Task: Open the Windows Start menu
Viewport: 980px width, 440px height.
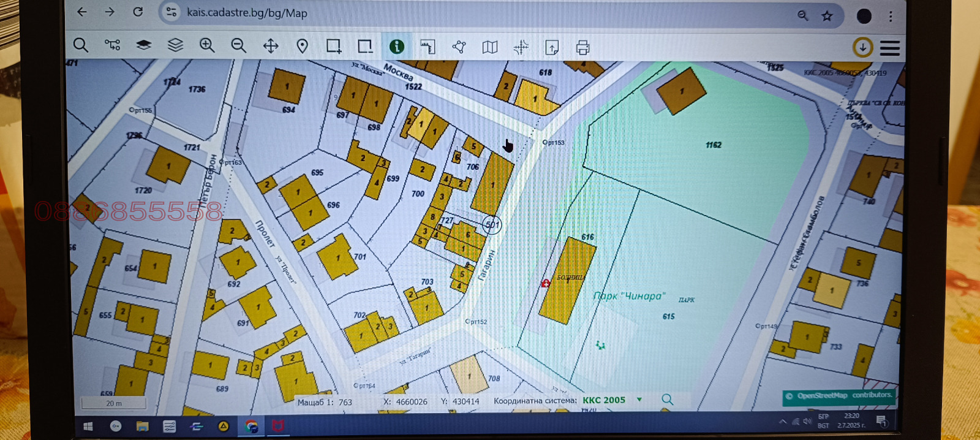Action: 88,426
